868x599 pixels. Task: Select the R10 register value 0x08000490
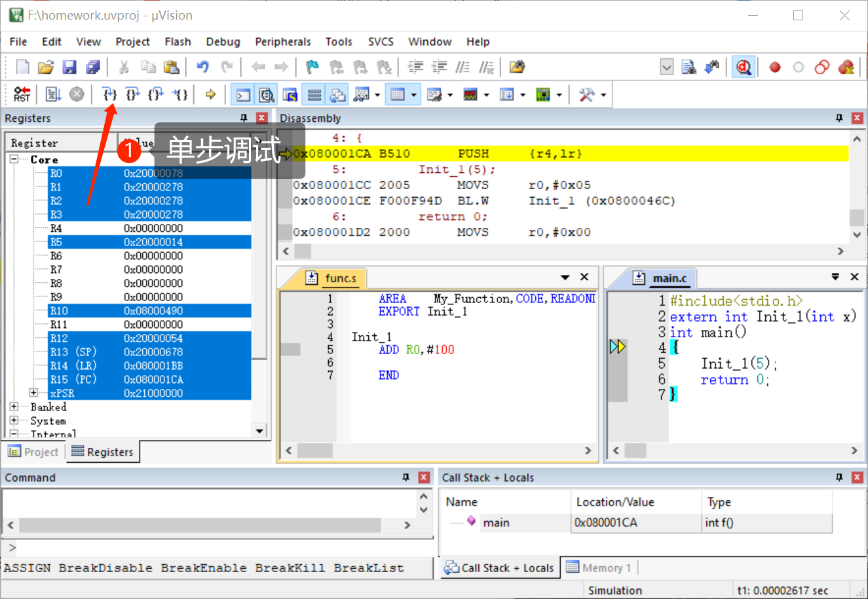tap(153, 310)
